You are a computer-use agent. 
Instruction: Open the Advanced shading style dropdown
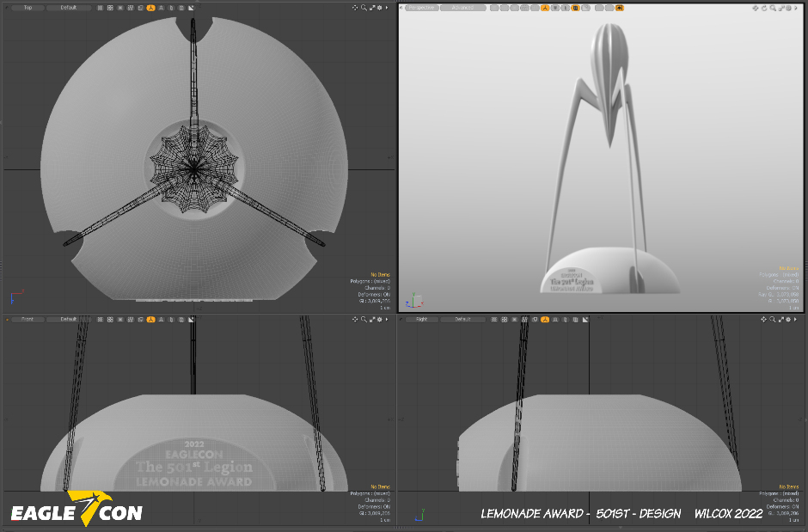click(463, 8)
